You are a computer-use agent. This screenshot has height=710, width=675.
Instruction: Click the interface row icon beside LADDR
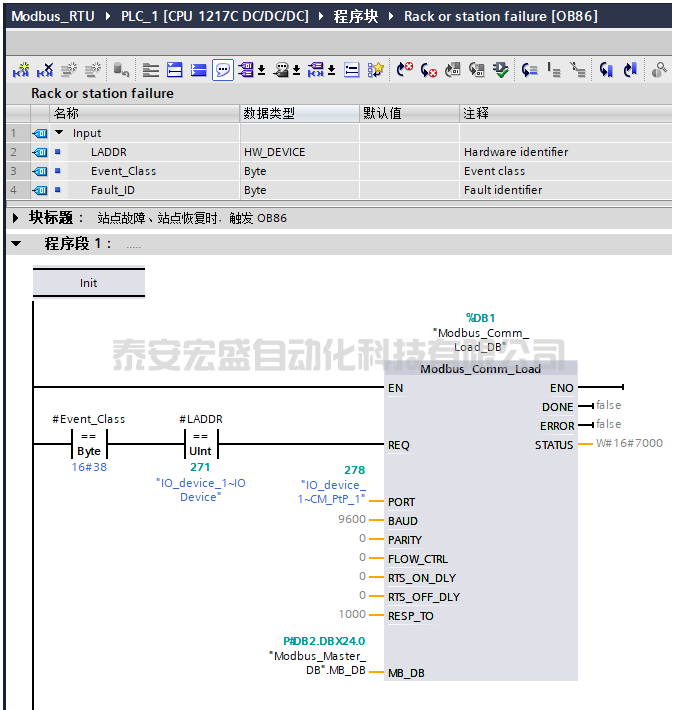click(40, 152)
